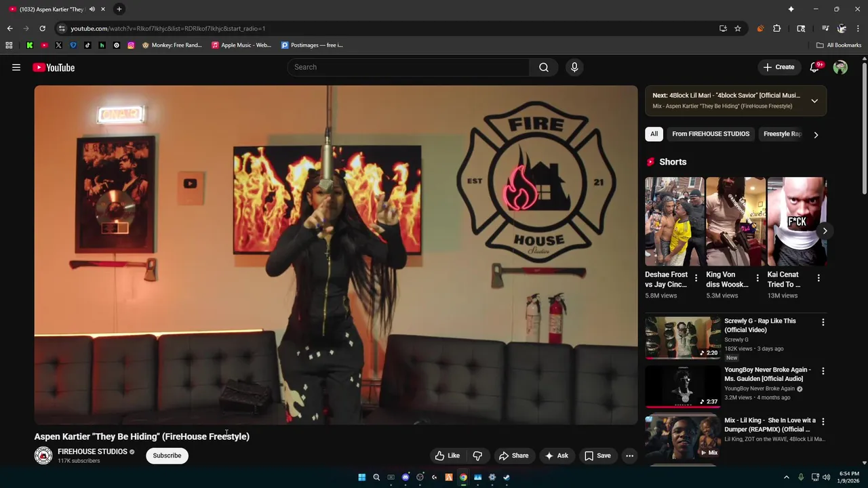Save video to playlist
The image size is (868, 488).
[597, 455]
